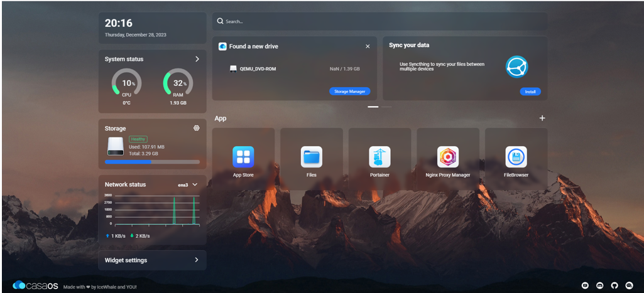The height and width of the screenshot is (293, 644).
Task: Click the search magnifier icon
Action: (220, 21)
